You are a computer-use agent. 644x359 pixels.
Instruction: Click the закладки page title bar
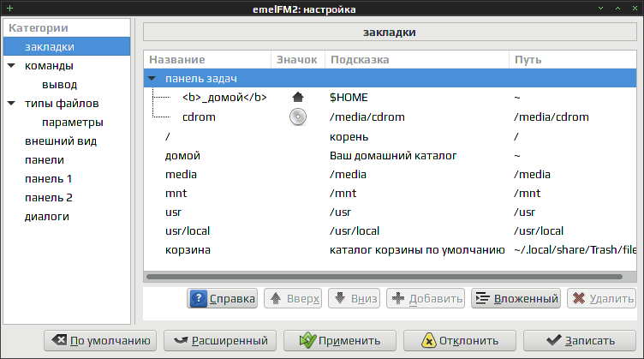pyautogui.click(x=390, y=32)
